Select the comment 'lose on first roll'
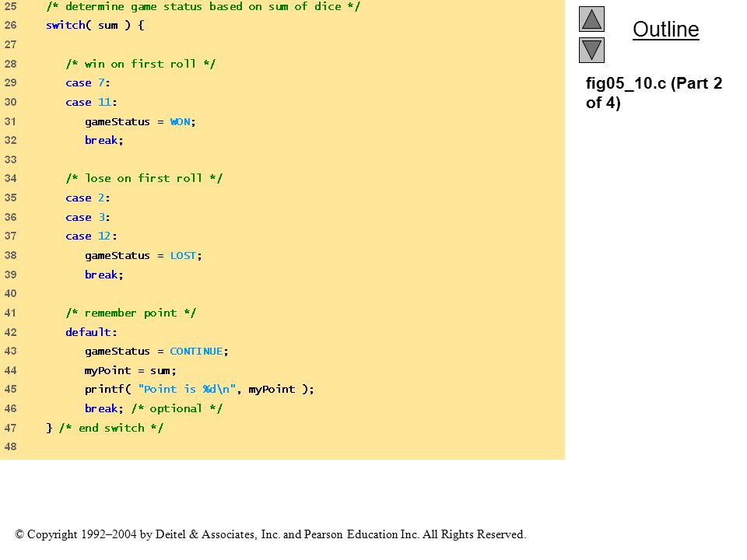The height and width of the screenshot is (560, 747). click(144, 178)
